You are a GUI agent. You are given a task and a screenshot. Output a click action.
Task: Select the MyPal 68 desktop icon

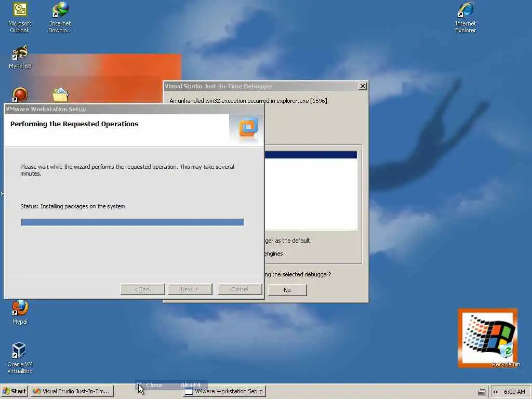coord(20,57)
